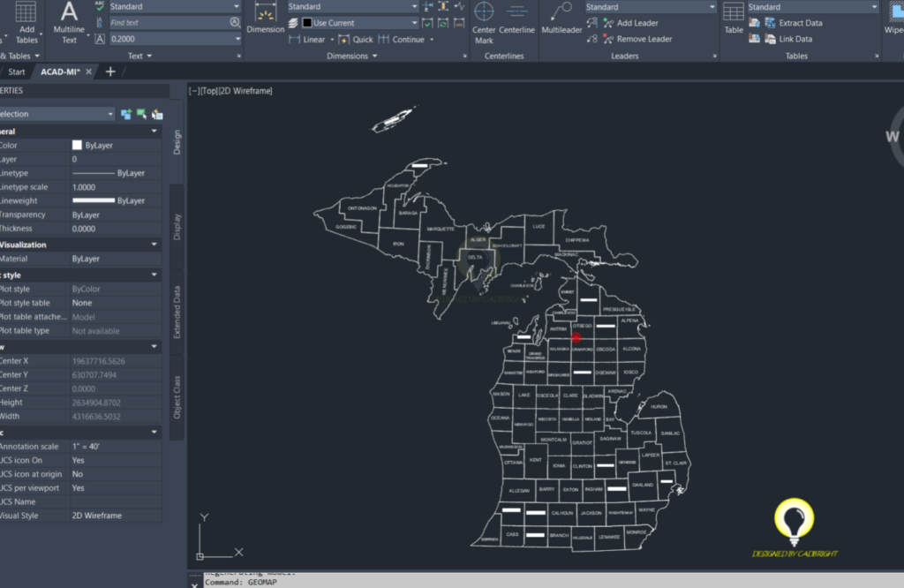
Task: Click the jogged linear dimension icon
Action: (459, 6)
